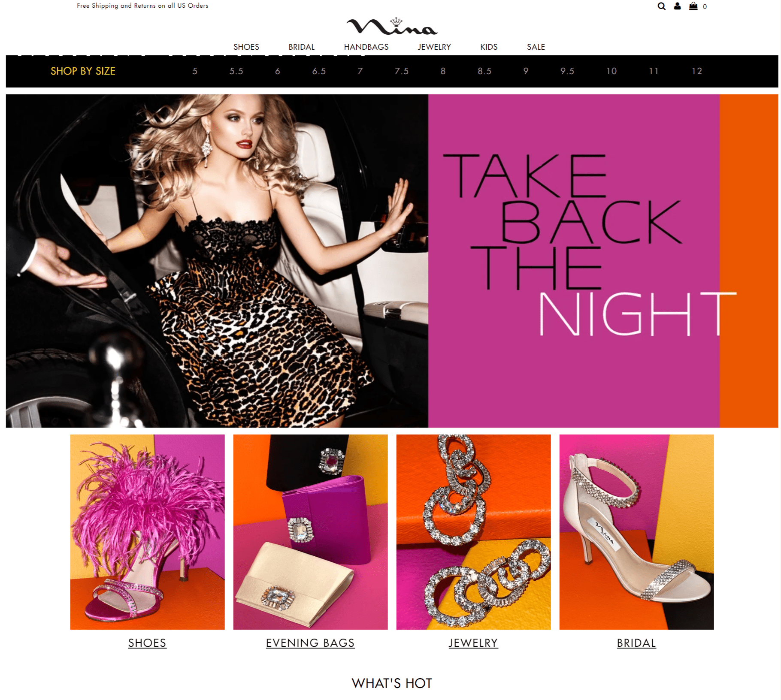Open the account user icon
The height and width of the screenshot is (700, 781).
pos(677,6)
